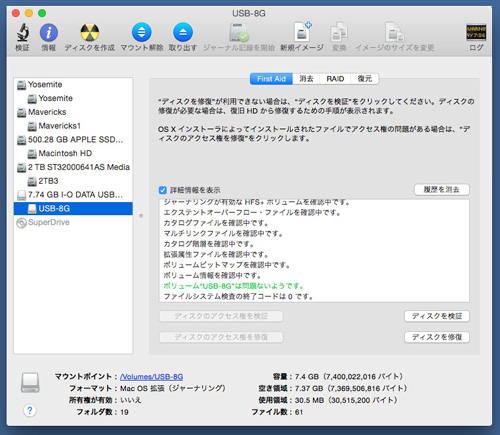The image size is (500, 435).
Task: Select the Macintosh HD volume
Action: [x=73, y=153]
